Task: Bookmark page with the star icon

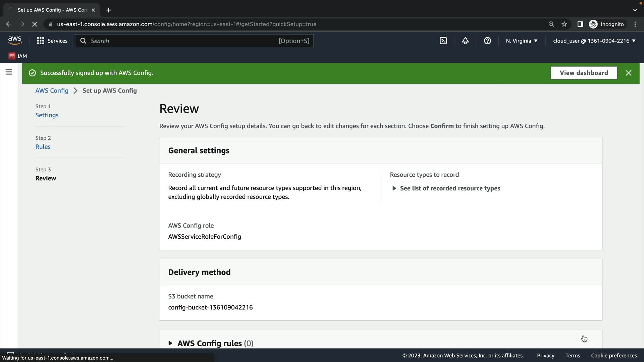Action: pos(564,24)
